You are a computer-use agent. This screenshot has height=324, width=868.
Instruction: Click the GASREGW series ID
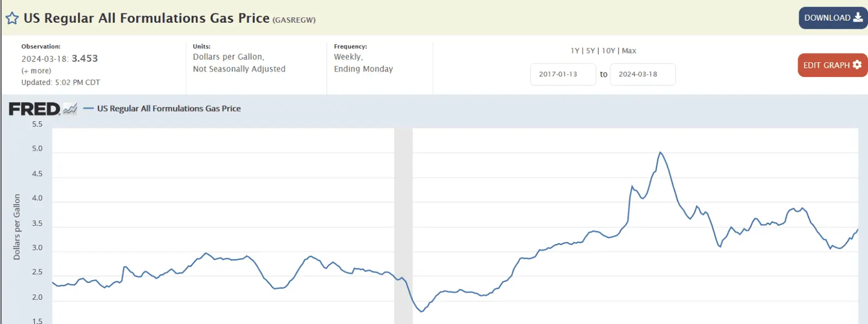click(x=293, y=20)
